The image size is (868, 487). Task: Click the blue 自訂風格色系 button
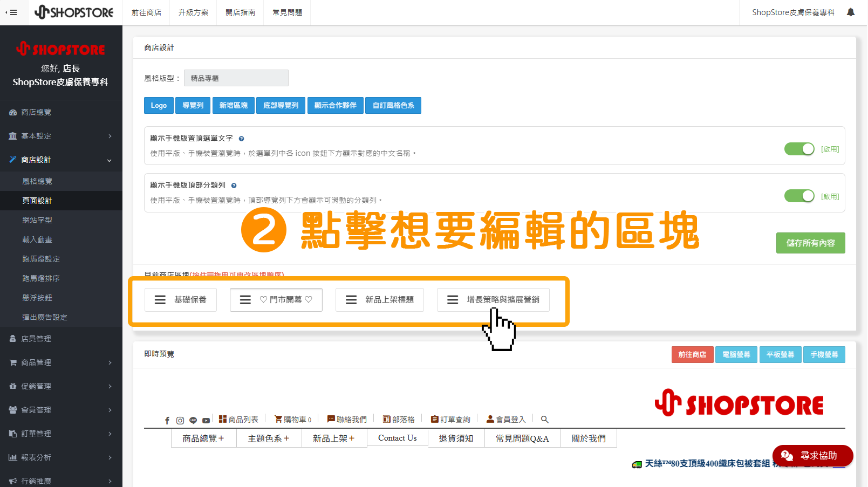[393, 106]
